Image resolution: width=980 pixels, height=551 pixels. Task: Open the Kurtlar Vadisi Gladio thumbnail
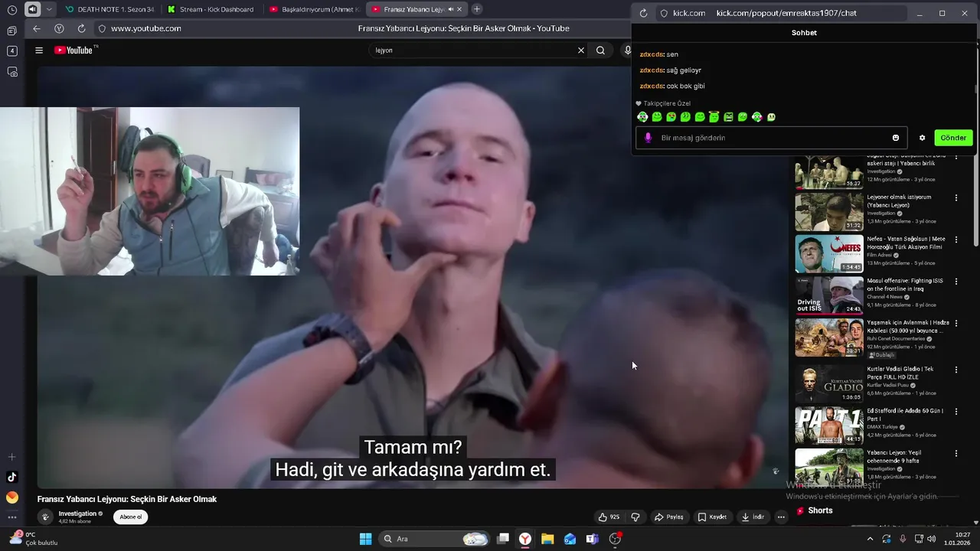click(828, 383)
